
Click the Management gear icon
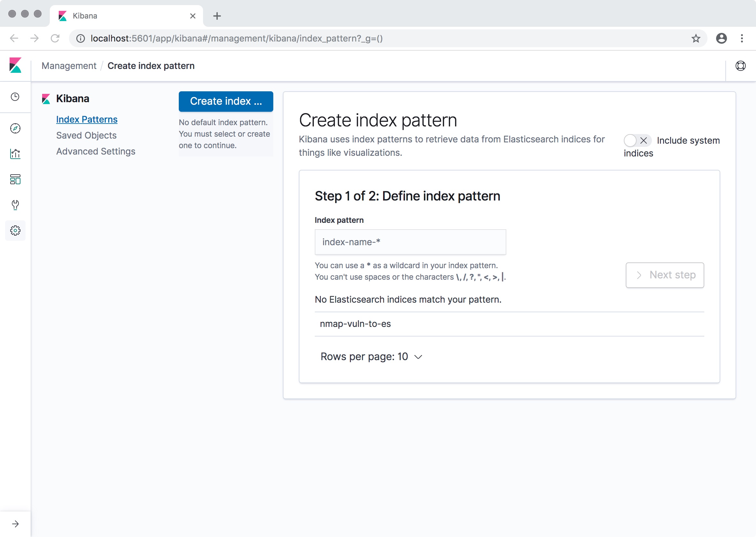click(x=15, y=230)
